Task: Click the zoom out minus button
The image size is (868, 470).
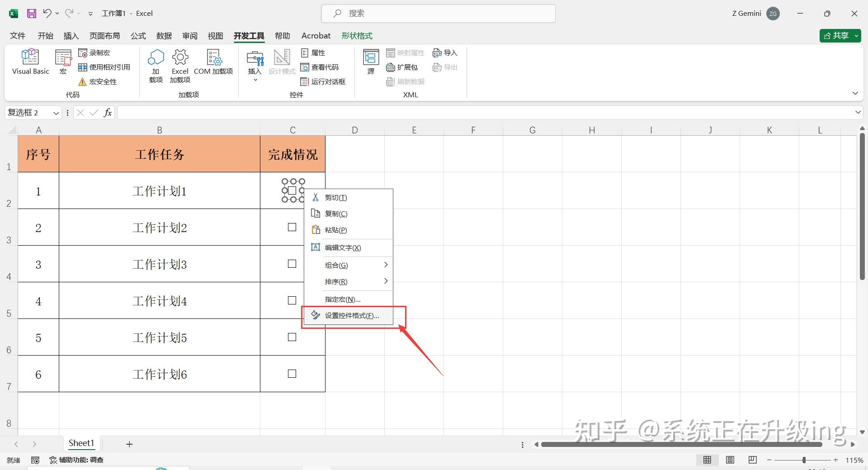Action: [x=769, y=460]
